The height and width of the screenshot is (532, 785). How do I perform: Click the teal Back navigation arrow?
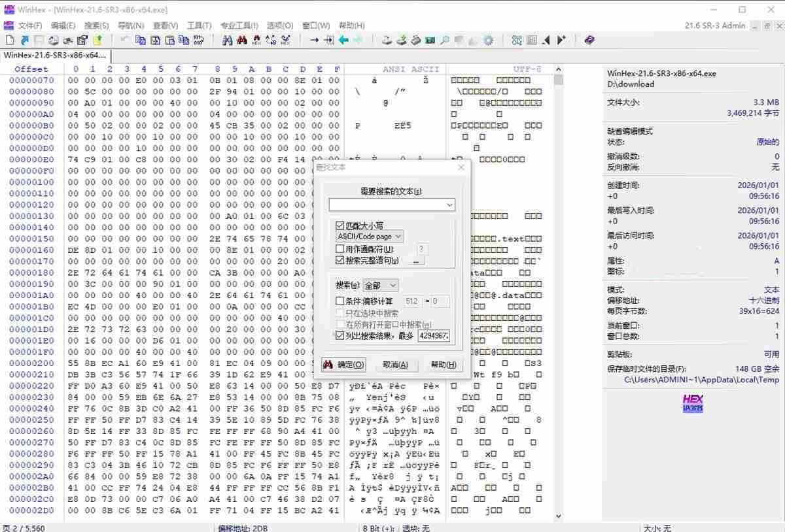342,40
